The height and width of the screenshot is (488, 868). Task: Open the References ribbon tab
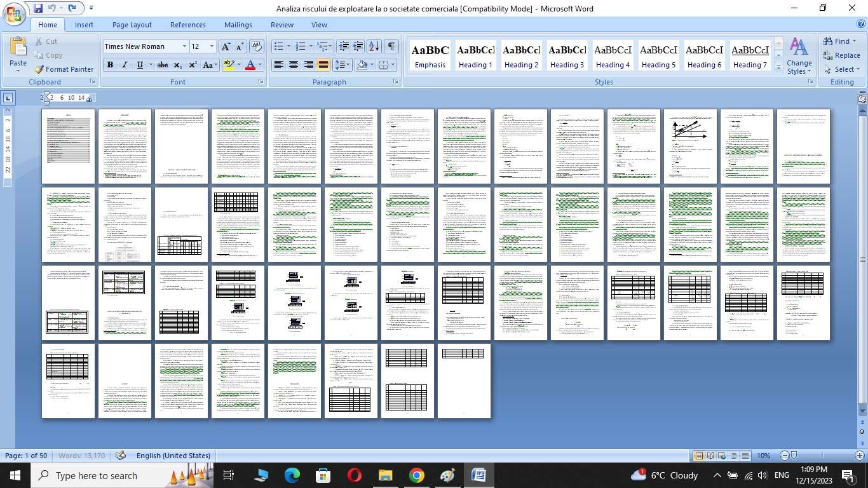(x=188, y=25)
